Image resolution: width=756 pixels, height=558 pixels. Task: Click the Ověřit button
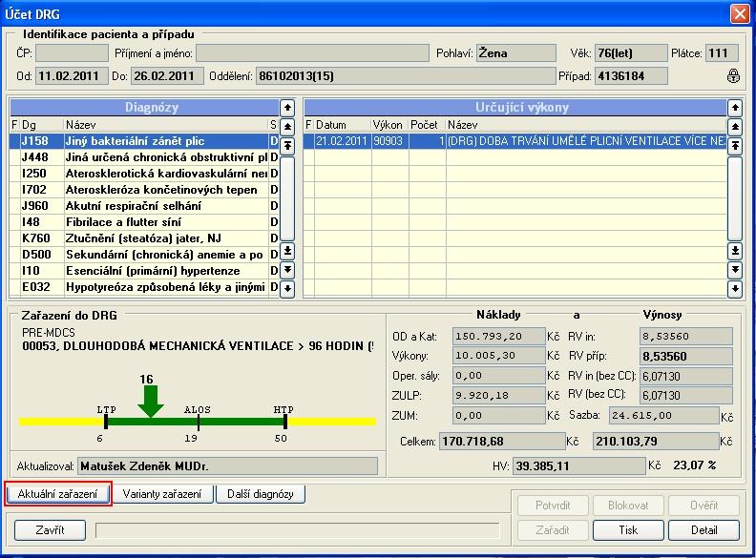tap(704, 506)
